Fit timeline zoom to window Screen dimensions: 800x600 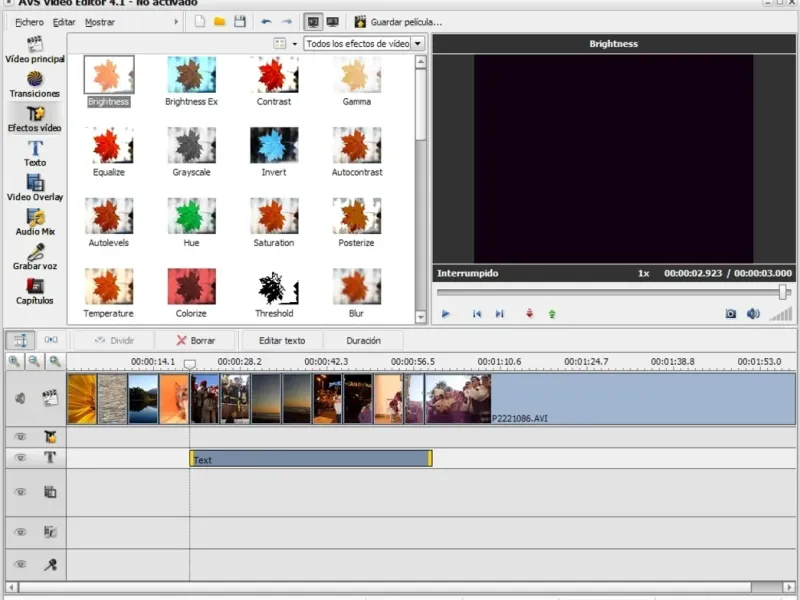(55, 361)
